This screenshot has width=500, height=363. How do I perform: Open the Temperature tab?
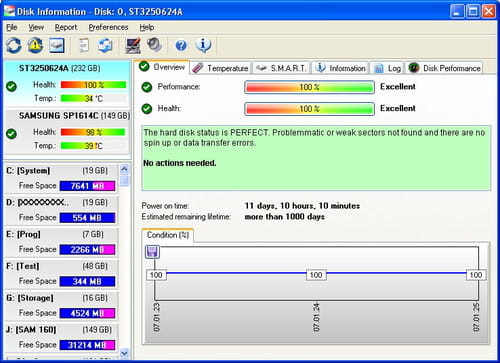221,68
